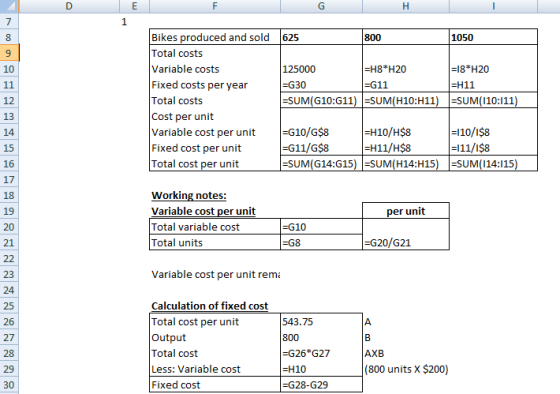Select column I header
560x394 pixels.
coord(493,6)
